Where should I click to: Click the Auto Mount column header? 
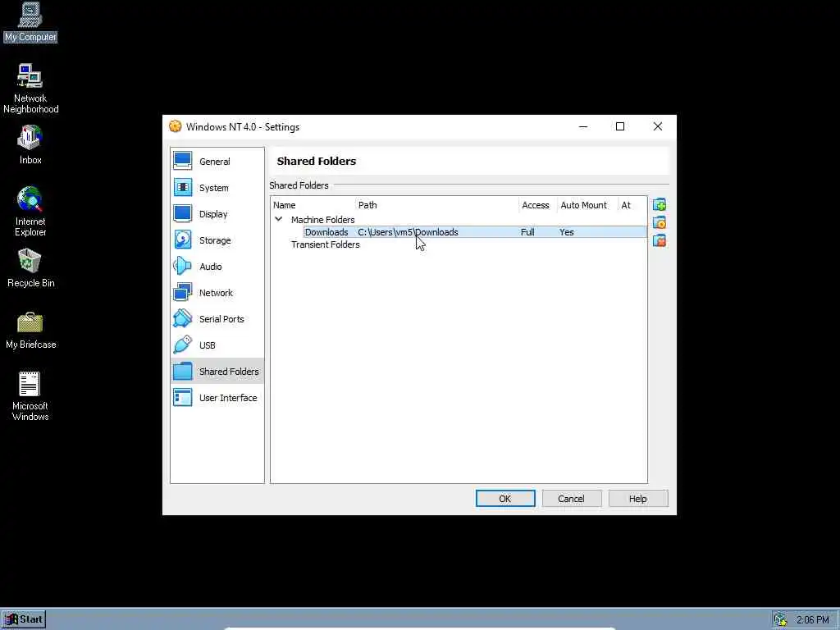tap(584, 205)
